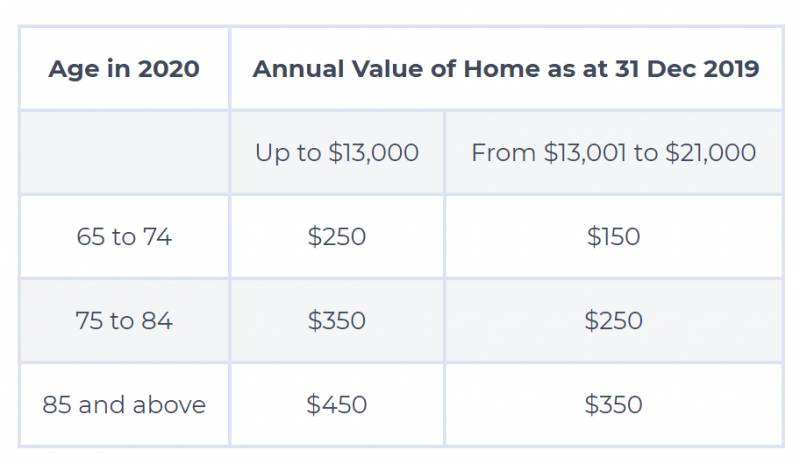This screenshot has width=800, height=464.
Task: Click the 'Up to $13,000' column heading
Action: [337, 153]
